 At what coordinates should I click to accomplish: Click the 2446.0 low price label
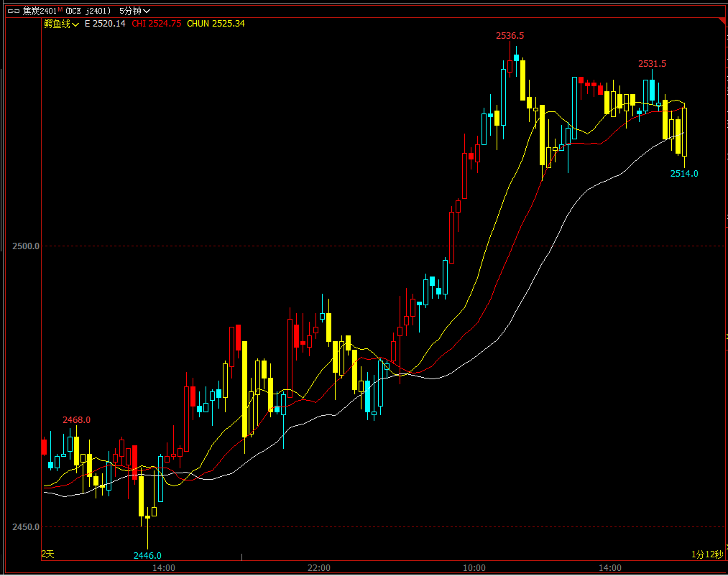[x=147, y=555]
